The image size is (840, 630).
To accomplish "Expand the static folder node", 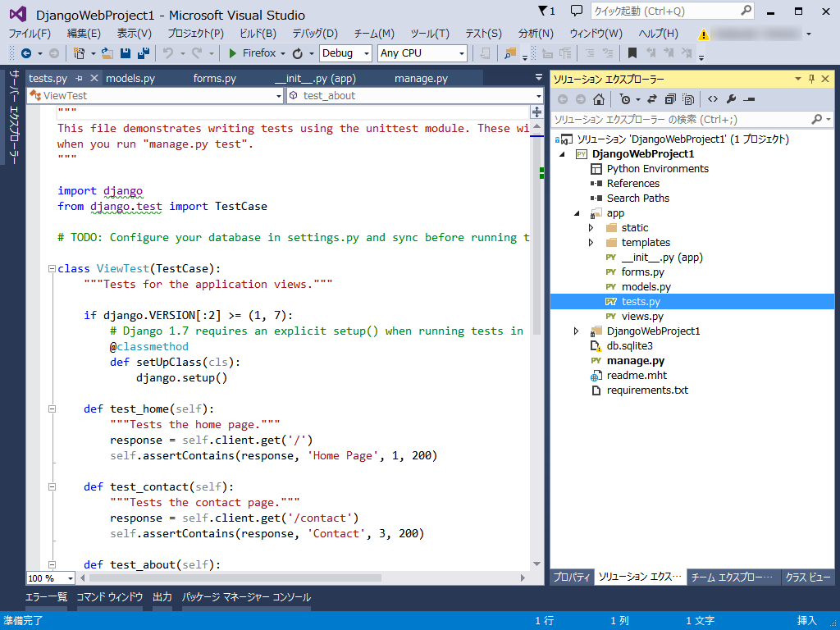I will [x=591, y=228].
